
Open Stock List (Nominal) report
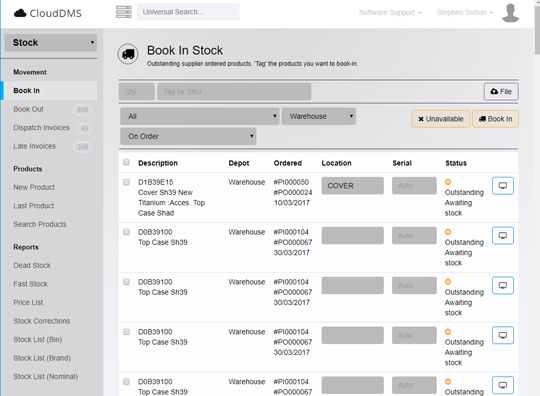click(45, 377)
